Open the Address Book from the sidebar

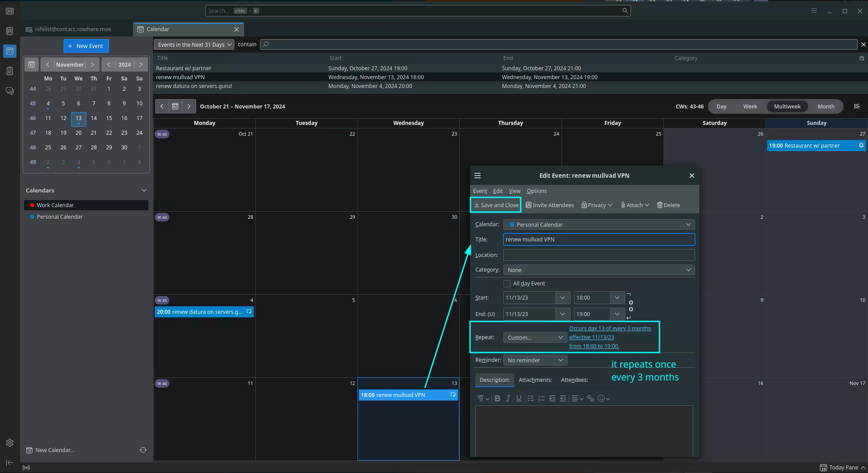(9, 31)
